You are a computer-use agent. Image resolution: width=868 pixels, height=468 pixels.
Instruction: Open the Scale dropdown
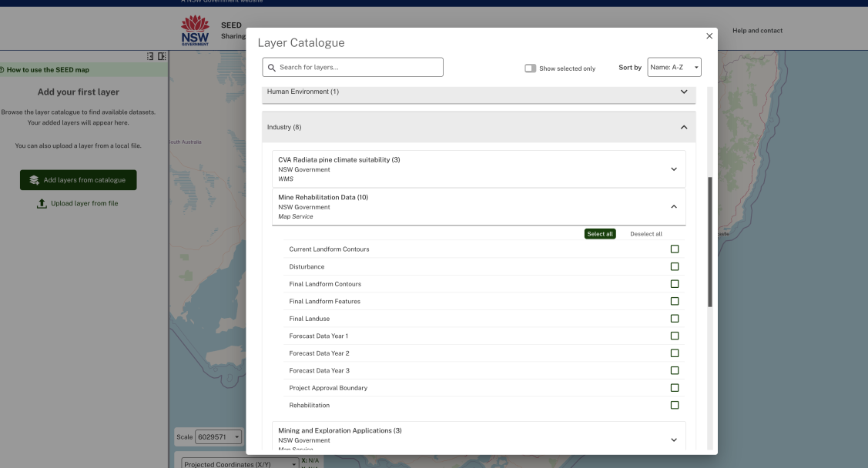tap(218, 437)
